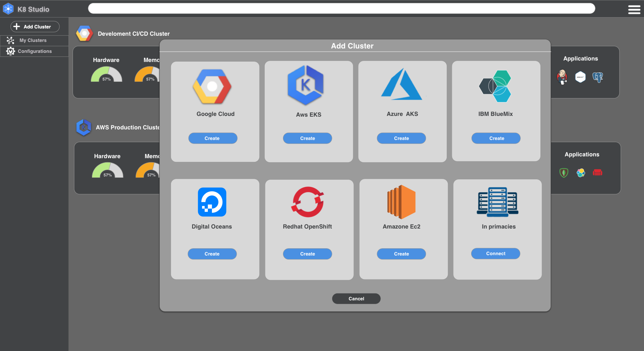Click the Google Cloud logo icon in dialog
Viewport: 644px width, 351px height.
[212, 87]
